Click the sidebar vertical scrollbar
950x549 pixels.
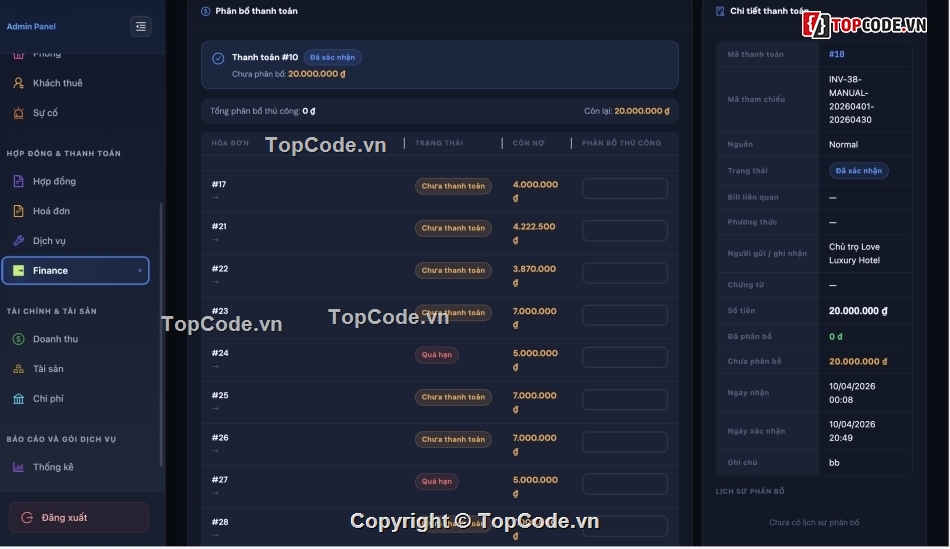(x=161, y=334)
